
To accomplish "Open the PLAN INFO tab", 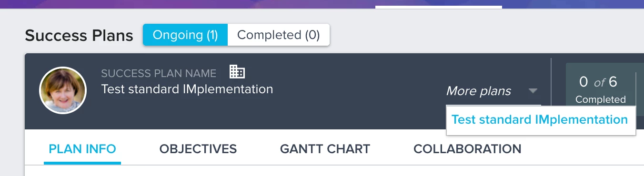I will pyautogui.click(x=82, y=149).
